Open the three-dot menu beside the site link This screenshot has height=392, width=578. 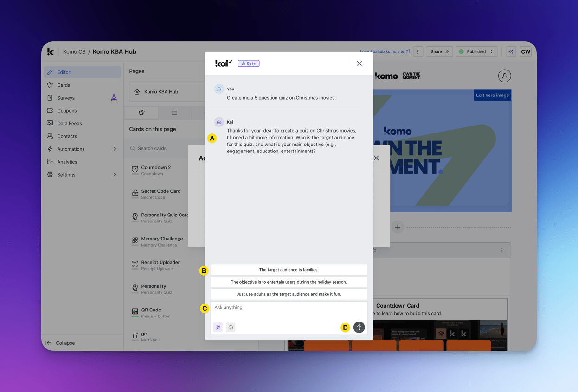pyautogui.click(x=418, y=52)
